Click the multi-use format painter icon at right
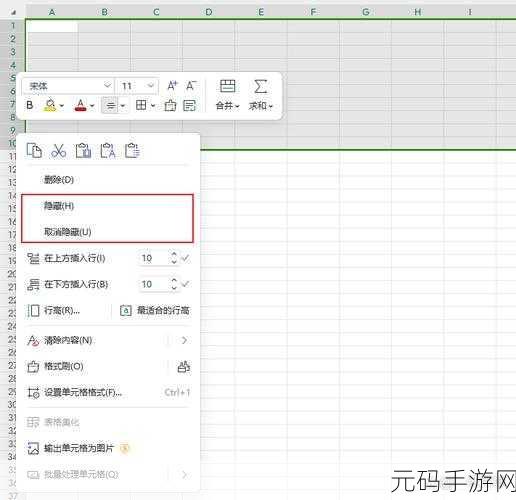The height and width of the screenshot is (500, 516). coord(184,367)
